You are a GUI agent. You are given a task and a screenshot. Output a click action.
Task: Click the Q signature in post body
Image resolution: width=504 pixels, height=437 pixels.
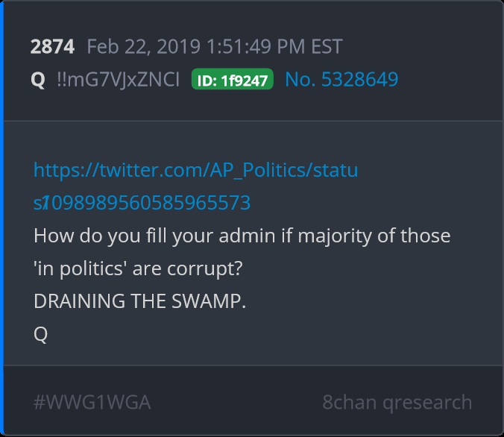click(40, 334)
